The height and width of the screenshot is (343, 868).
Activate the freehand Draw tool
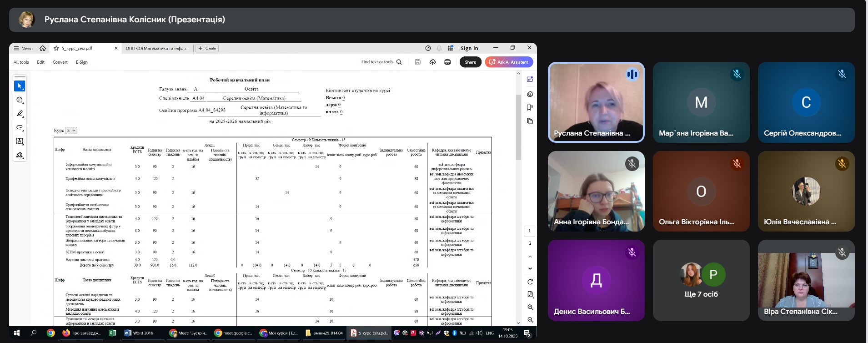(x=20, y=127)
